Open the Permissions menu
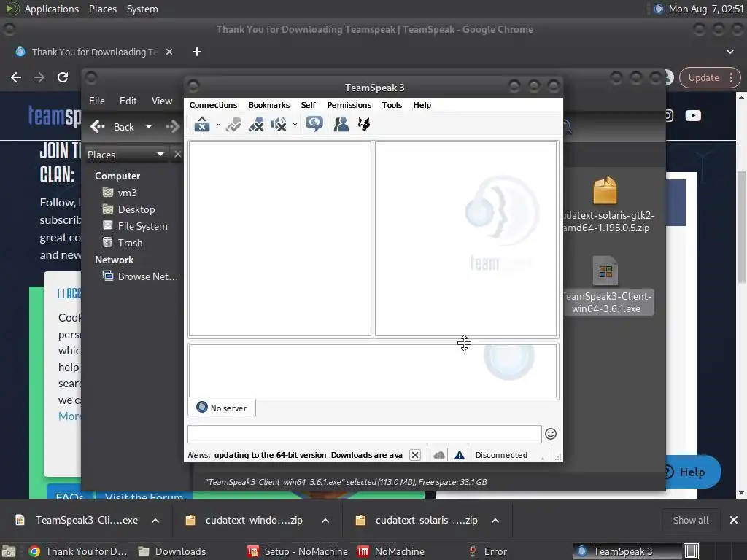The width and height of the screenshot is (747, 560). pyautogui.click(x=349, y=105)
